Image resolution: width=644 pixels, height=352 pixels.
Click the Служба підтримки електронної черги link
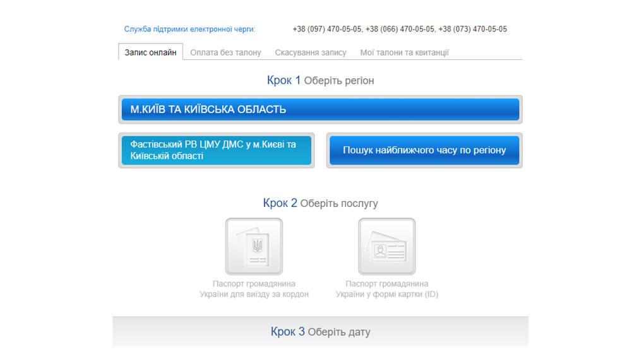point(189,29)
